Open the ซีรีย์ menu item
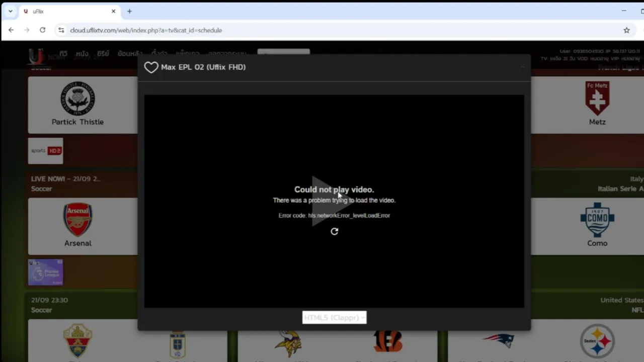 [103, 54]
